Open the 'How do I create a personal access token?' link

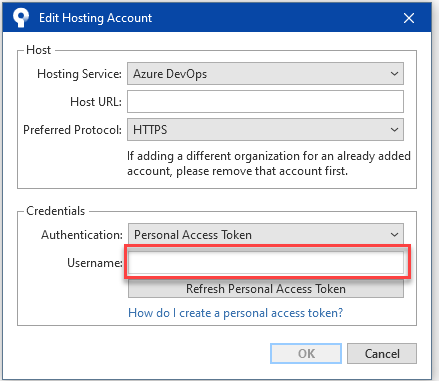(235, 313)
